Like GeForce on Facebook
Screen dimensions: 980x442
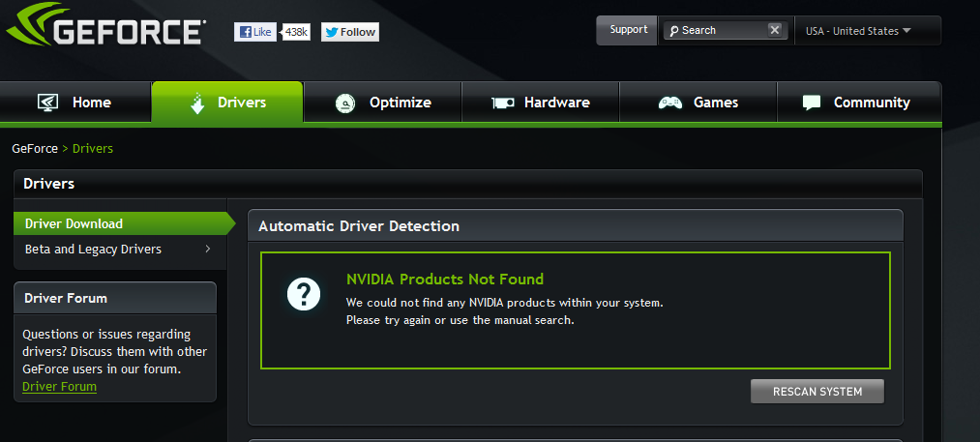click(255, 32)
